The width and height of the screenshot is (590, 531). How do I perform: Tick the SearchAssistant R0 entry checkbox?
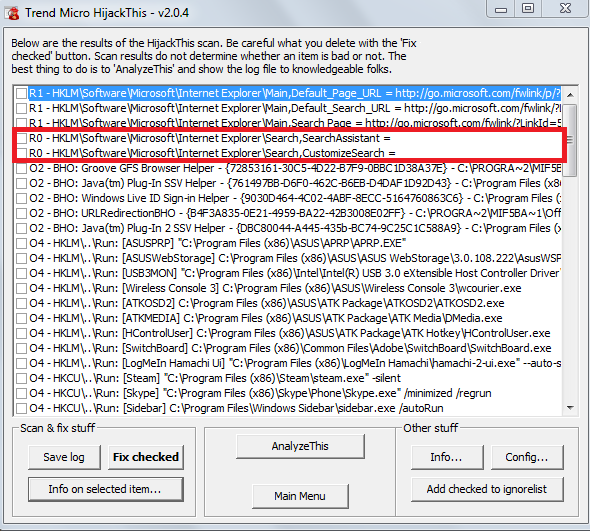pos(22,138)
